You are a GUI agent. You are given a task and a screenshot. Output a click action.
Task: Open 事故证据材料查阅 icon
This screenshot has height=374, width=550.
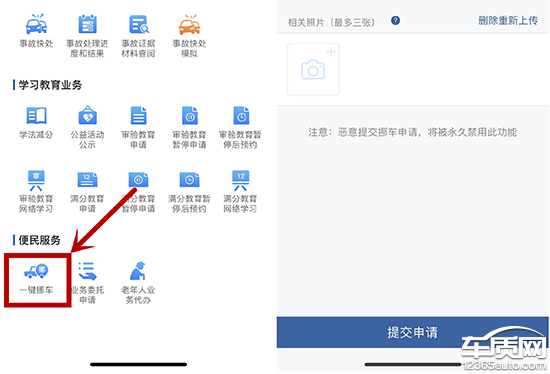pyautogui.click(x=138, y=25)
